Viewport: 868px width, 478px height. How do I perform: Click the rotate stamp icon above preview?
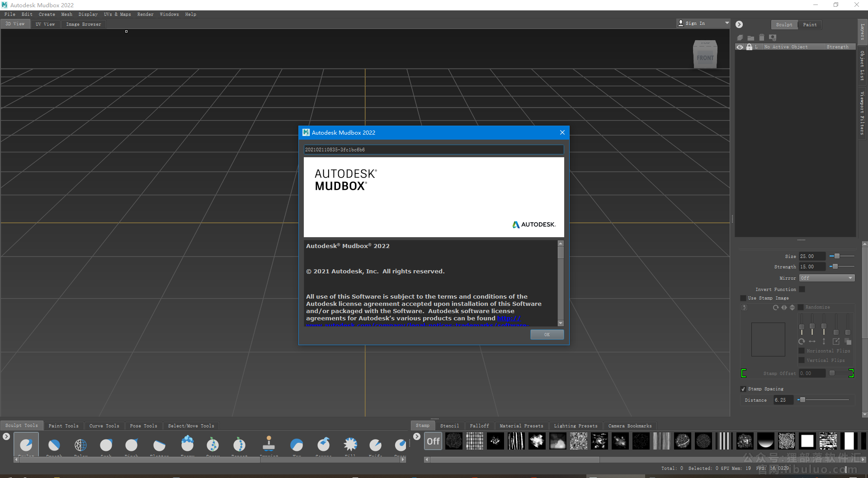[x=776, y=307]
